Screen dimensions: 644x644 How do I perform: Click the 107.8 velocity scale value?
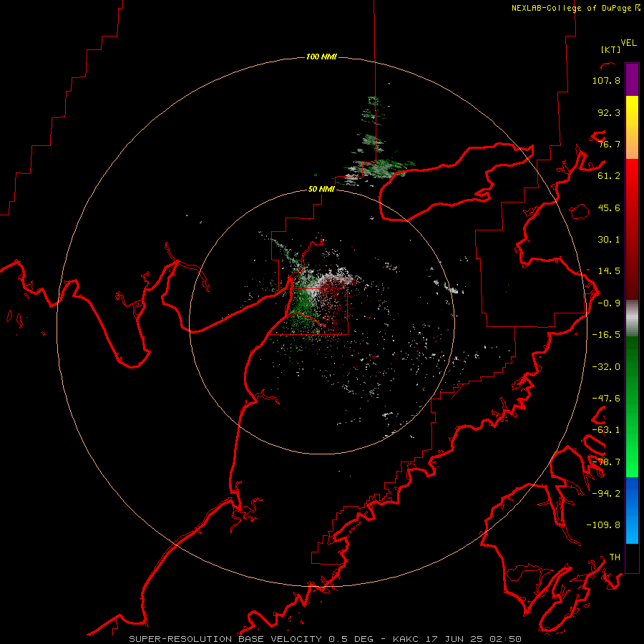coord(606,80)
